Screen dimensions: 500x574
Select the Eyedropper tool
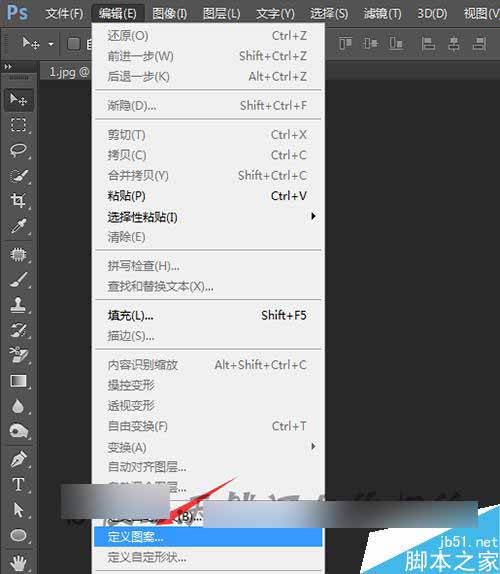18,226
